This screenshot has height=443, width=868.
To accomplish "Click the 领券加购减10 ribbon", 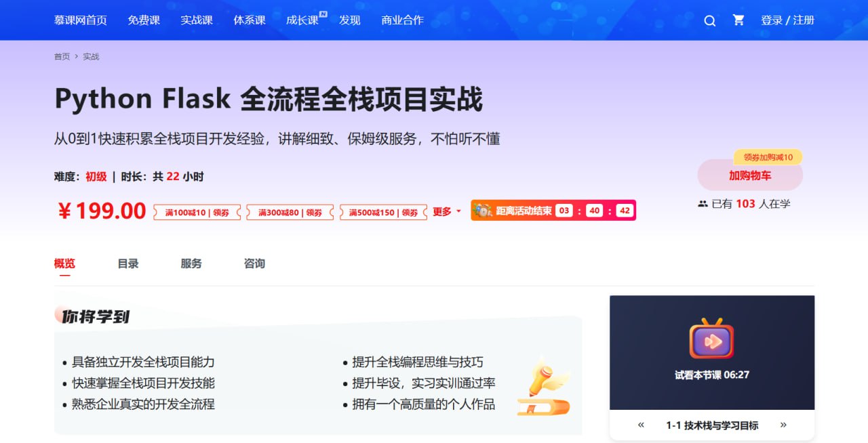I will [x=768, y=157].
